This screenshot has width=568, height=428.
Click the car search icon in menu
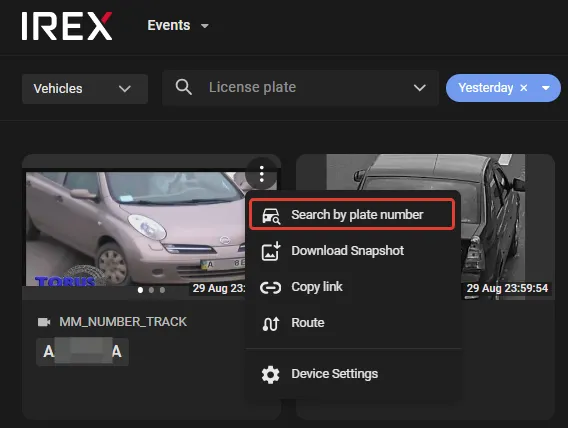(x=271, y=215)
